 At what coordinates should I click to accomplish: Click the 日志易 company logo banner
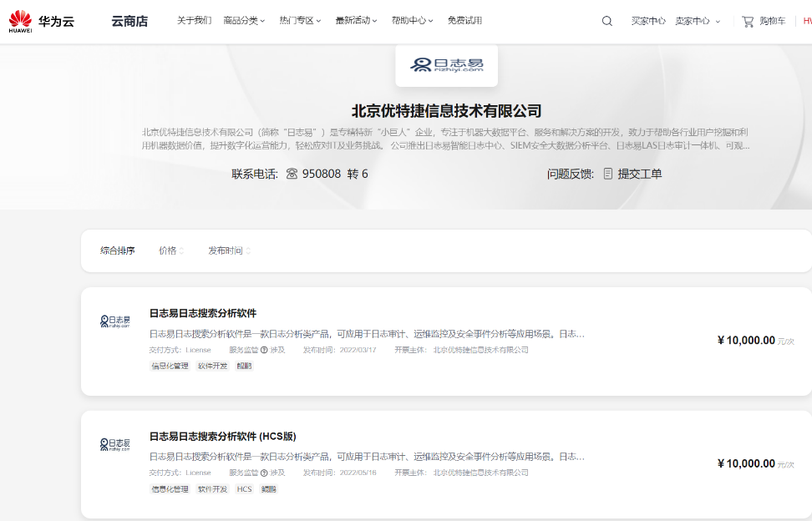click(x=446, y=65)
